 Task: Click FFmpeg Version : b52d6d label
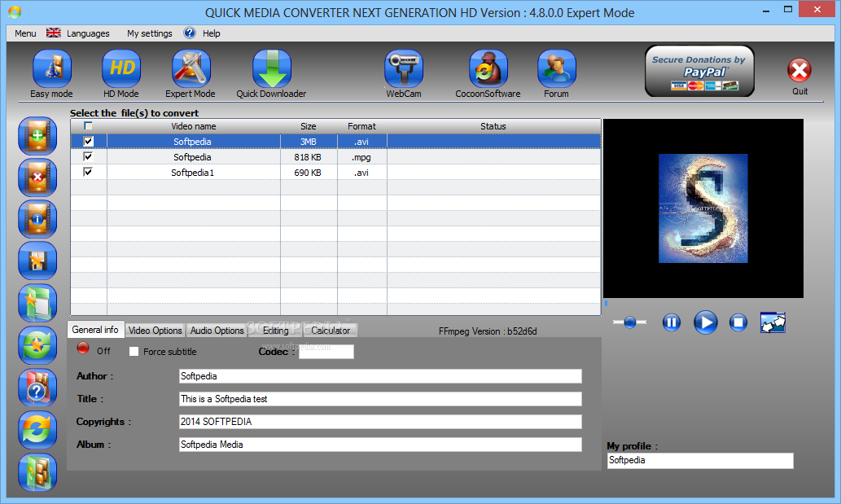point(488,331)
